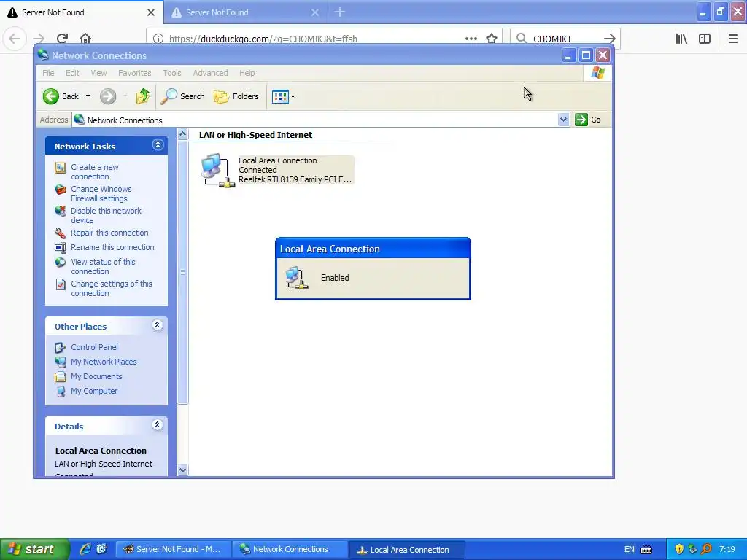Expand the Address bar dropdown
The width and height of the screenshot is (747, 560).
point(564,120)
